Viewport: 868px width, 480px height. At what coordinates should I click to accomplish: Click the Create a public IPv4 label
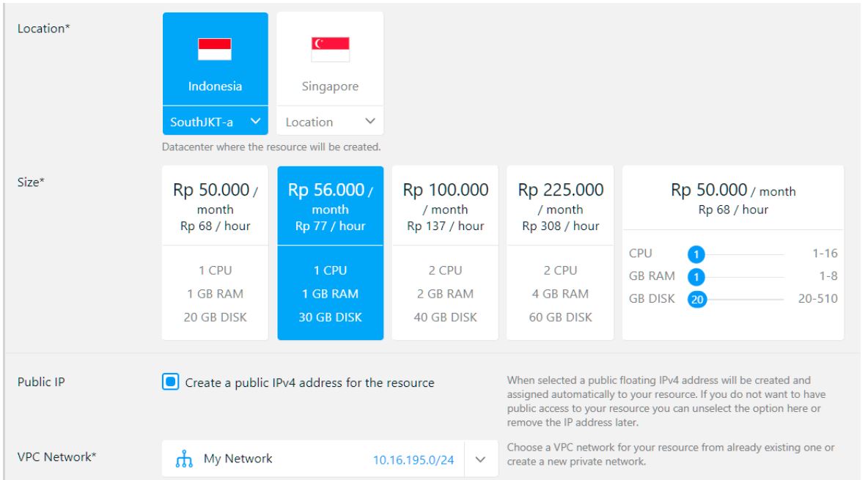309,382
